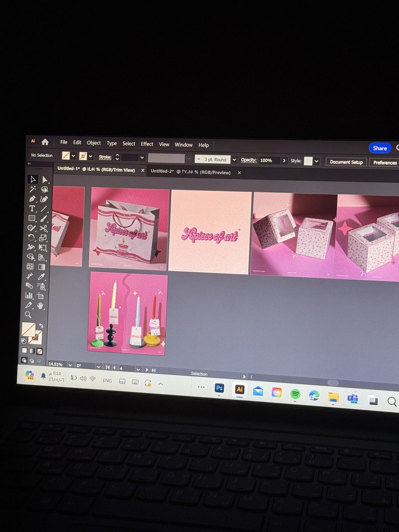399x532 pixels.
Task: Expand control bar stroke color dropdown
Action: point(90,156)
